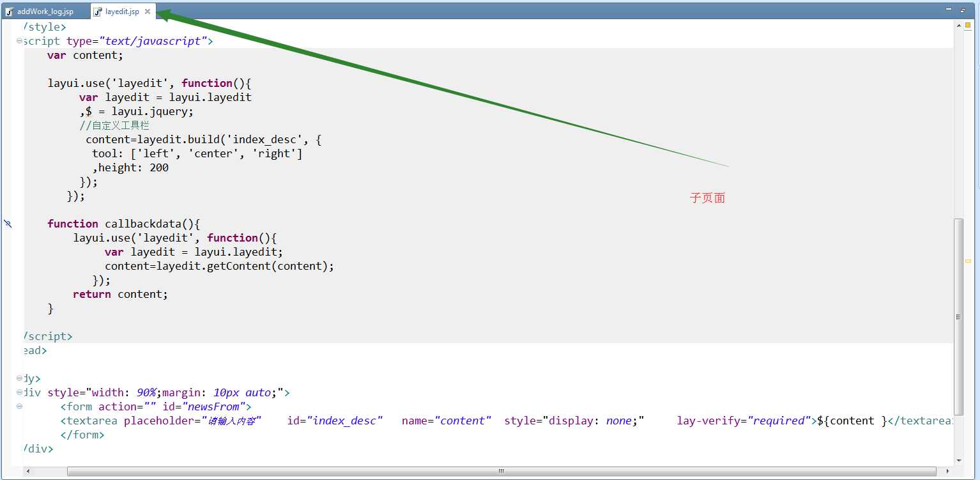Click the text layui.use('layedit', function(){ on first occurrence line with layedit.build below
This screenshot has height=480, width=980.
(149, 83)
